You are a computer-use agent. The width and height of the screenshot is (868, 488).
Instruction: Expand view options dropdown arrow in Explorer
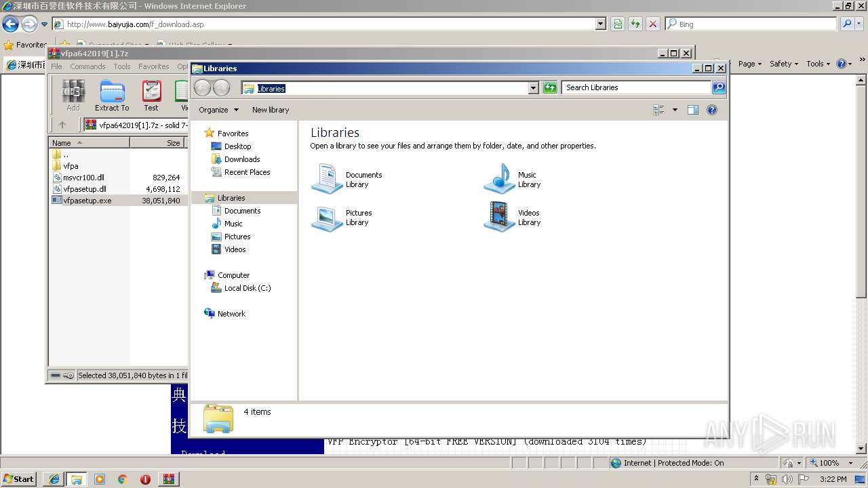[x=675, y=110]
